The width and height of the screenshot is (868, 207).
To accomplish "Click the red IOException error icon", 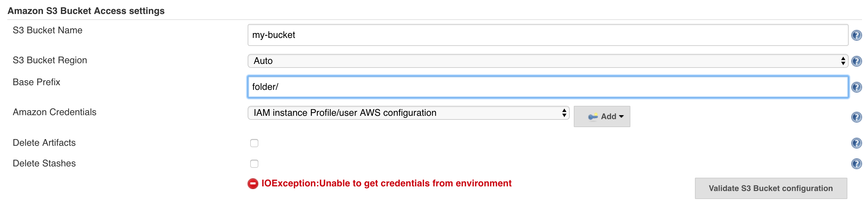I will point(253,184).
